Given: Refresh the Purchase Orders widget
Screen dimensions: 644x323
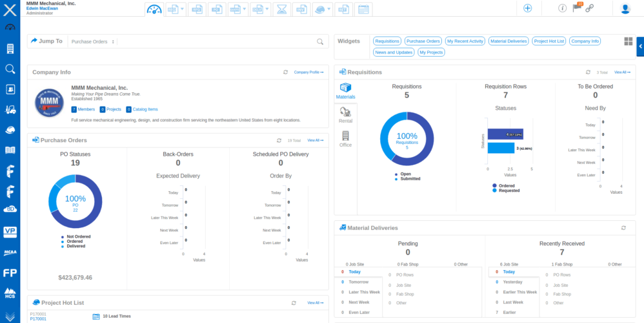Looking at the screenshot, I should pos(279,140).
